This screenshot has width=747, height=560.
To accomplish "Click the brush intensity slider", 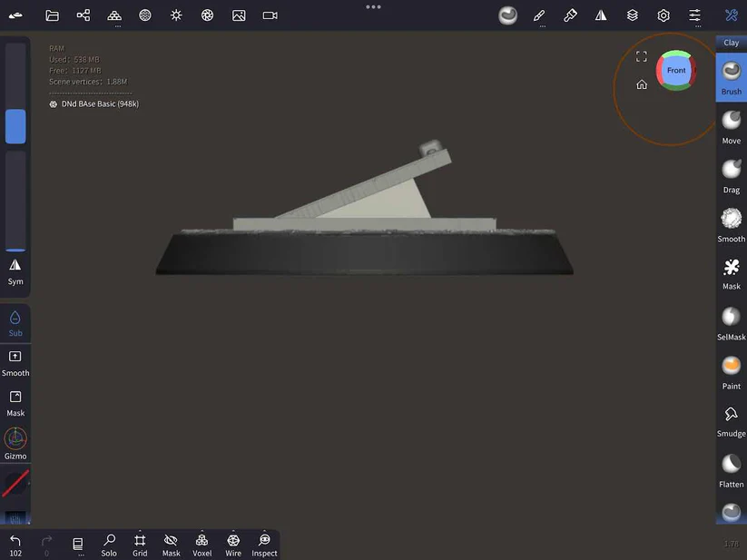I will (x=15, y=201).
